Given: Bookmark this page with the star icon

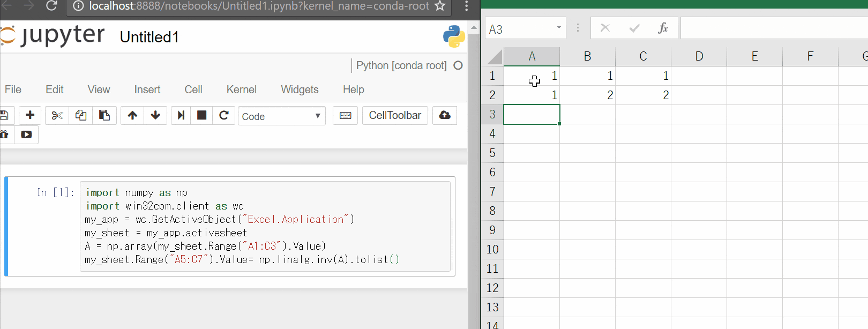Looking at the screenshot, I should pos(440,6).
